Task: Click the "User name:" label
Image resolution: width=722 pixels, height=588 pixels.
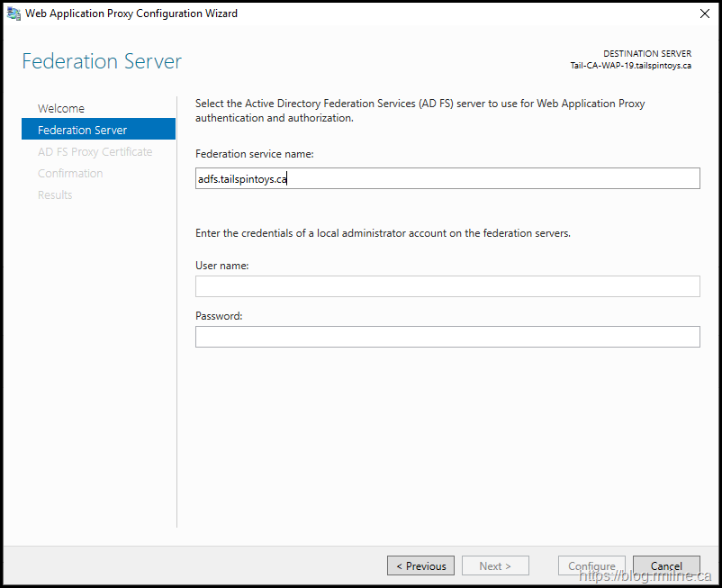Action: coord(221,266)
